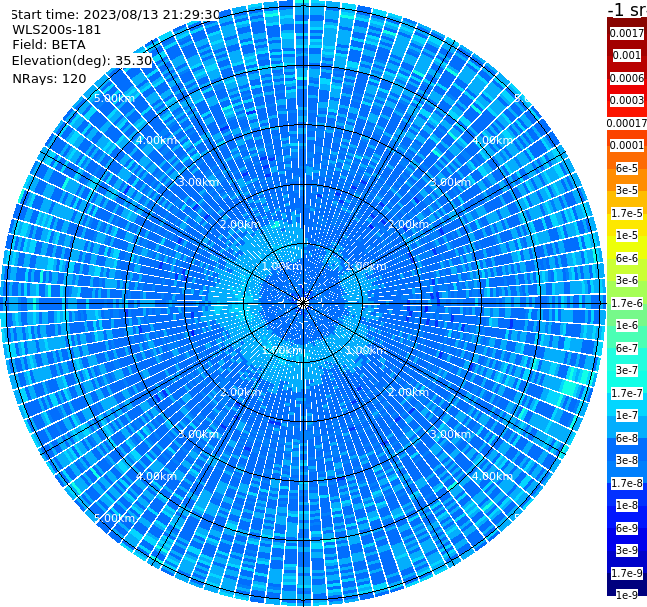Click the sr-1 units title above color bar
Image resolution: width=647 pixels, height=607 pixels.
pos(627,9)
